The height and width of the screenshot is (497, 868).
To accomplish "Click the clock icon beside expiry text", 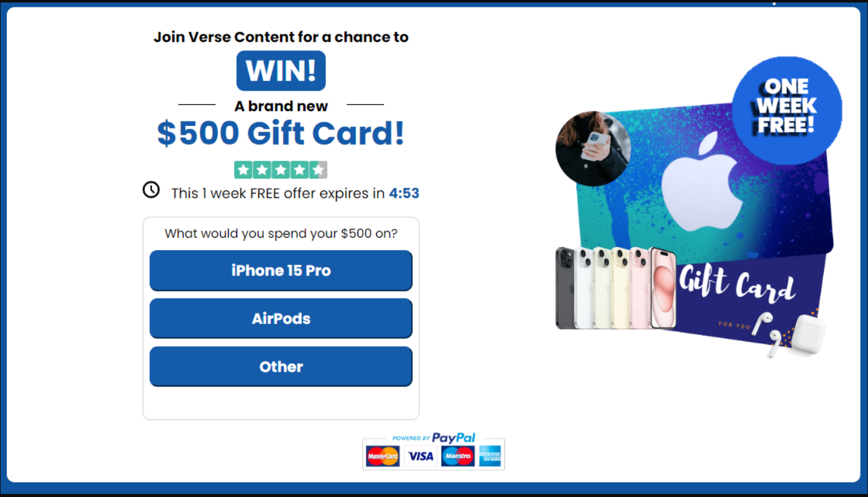I will (151, 190).
